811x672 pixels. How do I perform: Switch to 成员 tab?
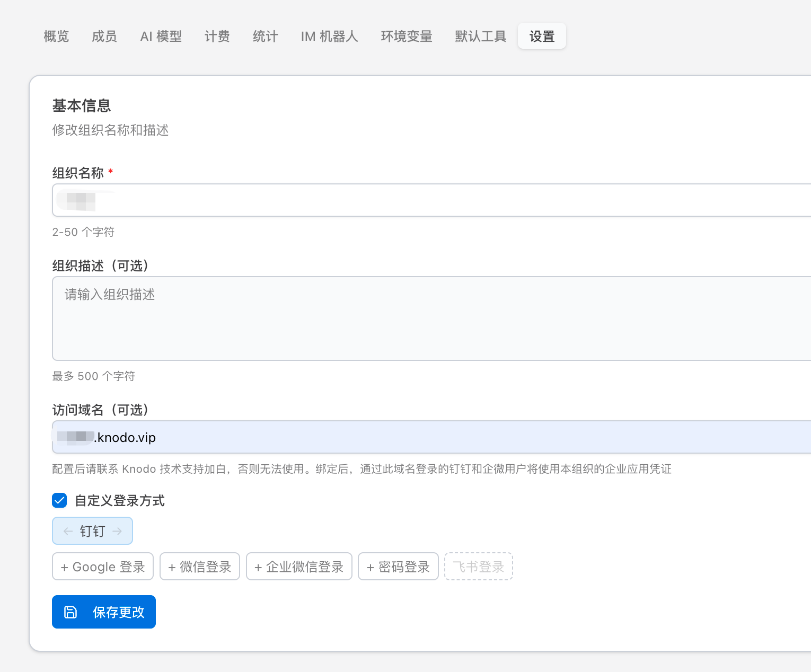(x=104, y=36)
